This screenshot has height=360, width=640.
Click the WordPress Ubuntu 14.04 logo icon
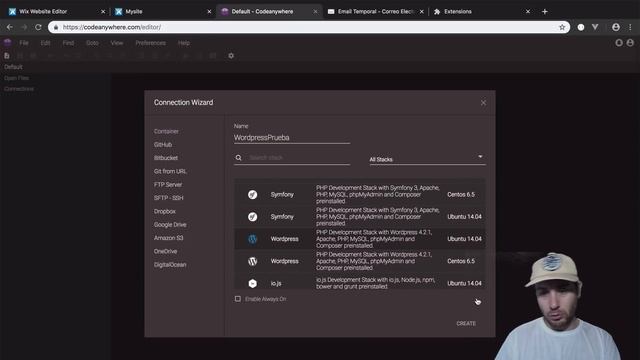[253, 239]
